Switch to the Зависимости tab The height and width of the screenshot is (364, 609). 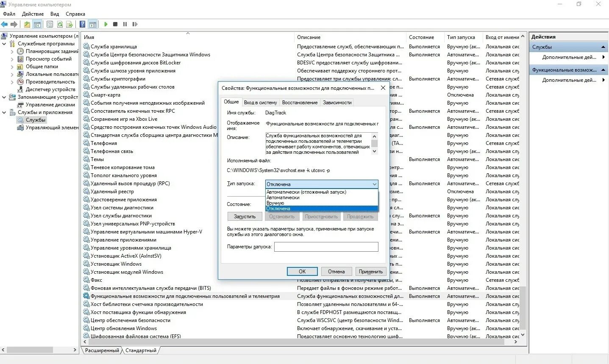point(337,103)
